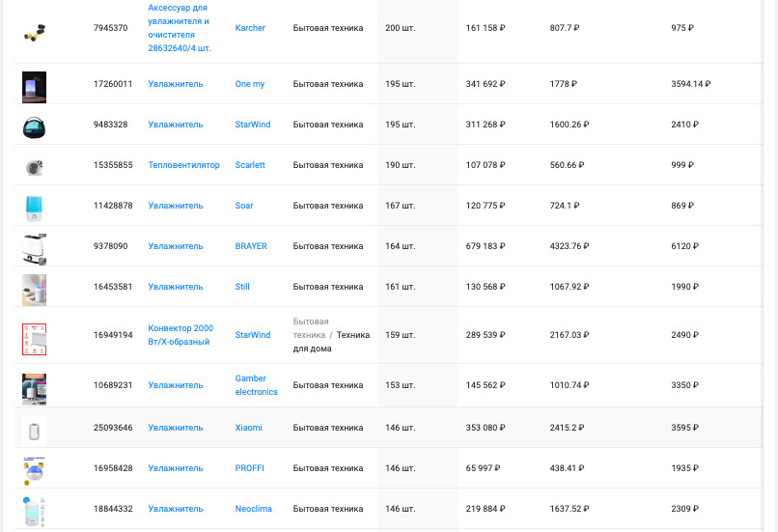This screenshot has width=778, height=532.
Task: Click the Xiaomi humidifier product thumbnail
Action: click(x=34, y=431)
